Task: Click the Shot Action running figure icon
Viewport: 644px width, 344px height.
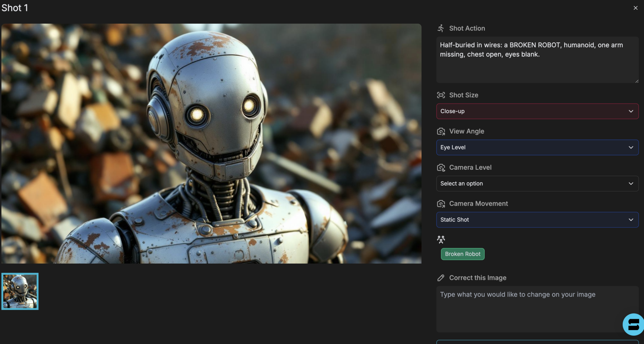Action: (x=441, y=28)
